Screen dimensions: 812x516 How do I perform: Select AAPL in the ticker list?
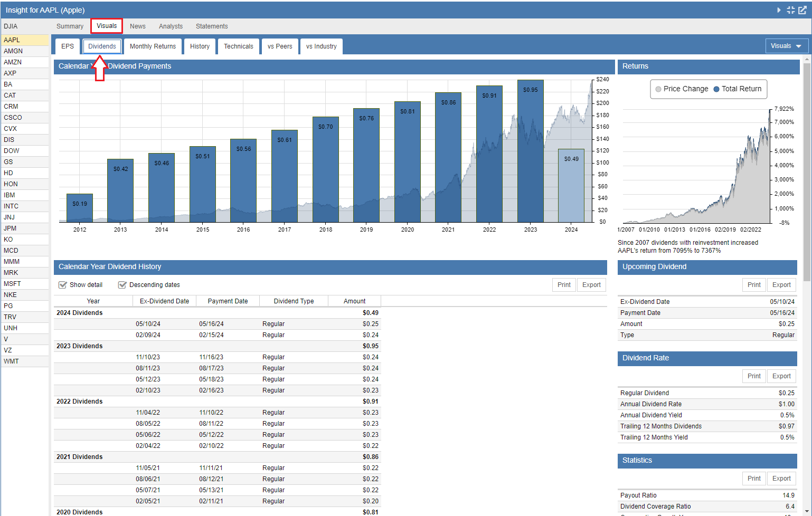coord(25,40)
